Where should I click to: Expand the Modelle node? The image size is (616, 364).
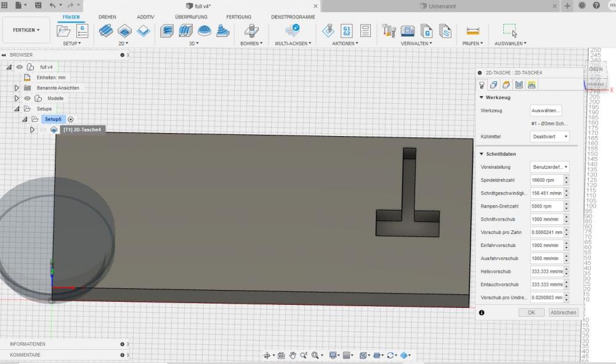pos(17,99)
